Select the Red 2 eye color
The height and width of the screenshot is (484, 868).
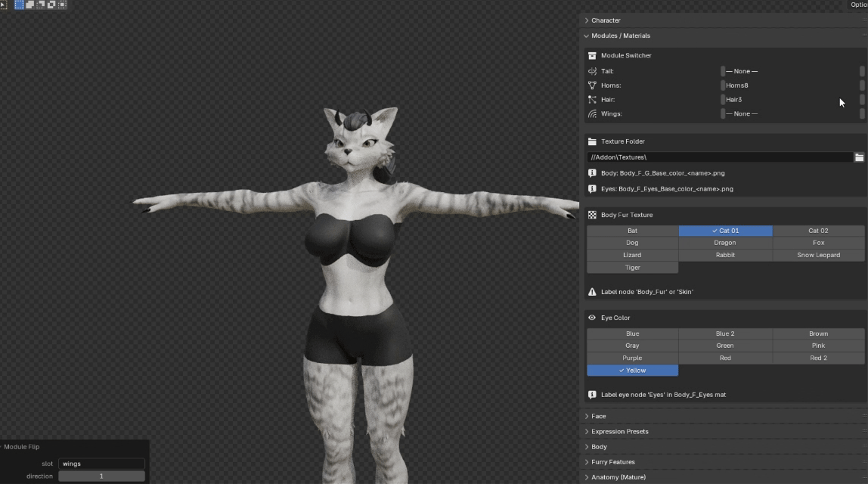click(818, 358)
